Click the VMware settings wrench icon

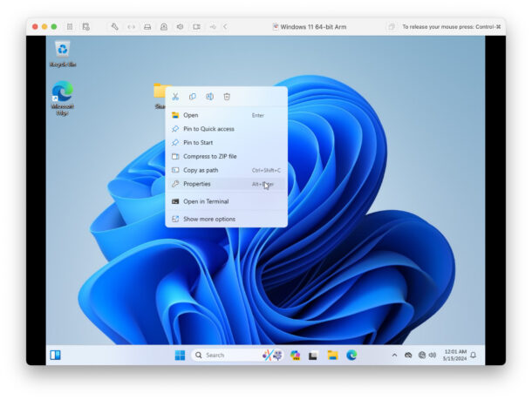coord(114,27)
